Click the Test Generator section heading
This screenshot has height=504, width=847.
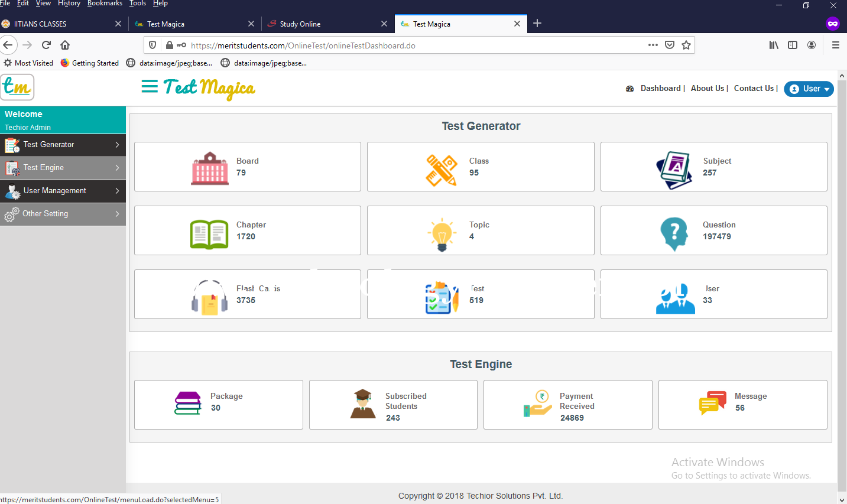tap(481, 126)
